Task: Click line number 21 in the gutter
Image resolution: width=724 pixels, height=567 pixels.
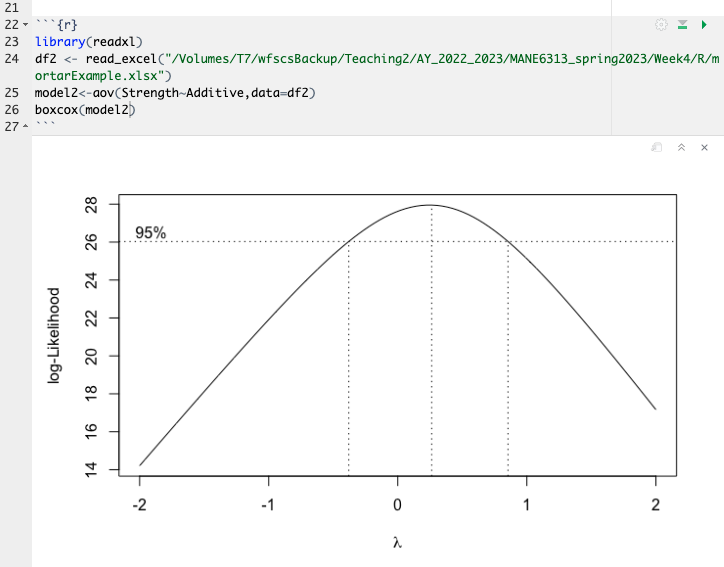Action: click(11, 7)
